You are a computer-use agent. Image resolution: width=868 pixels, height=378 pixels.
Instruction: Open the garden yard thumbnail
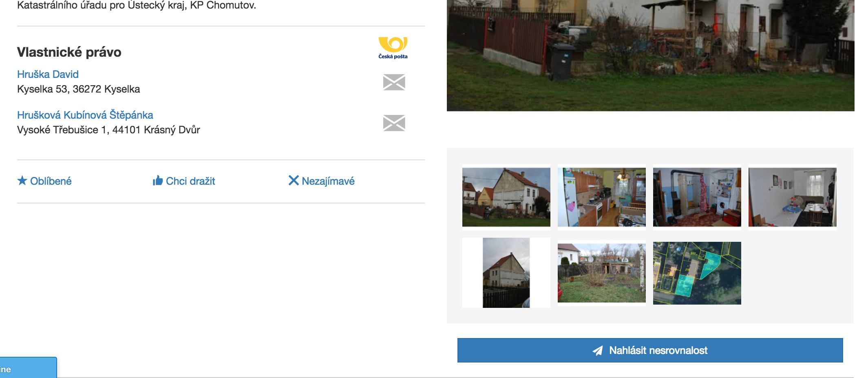point(601,273)
